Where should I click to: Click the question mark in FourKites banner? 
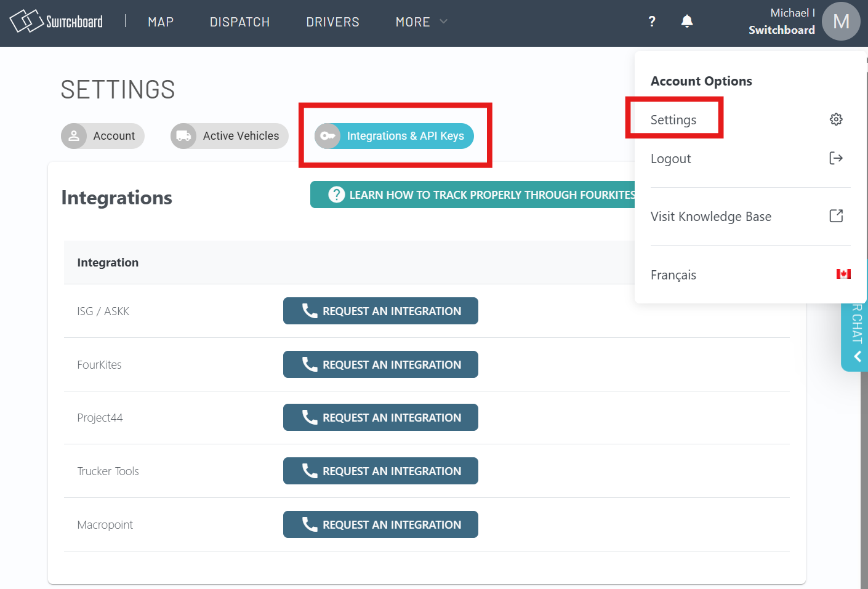tap(336, 194)
